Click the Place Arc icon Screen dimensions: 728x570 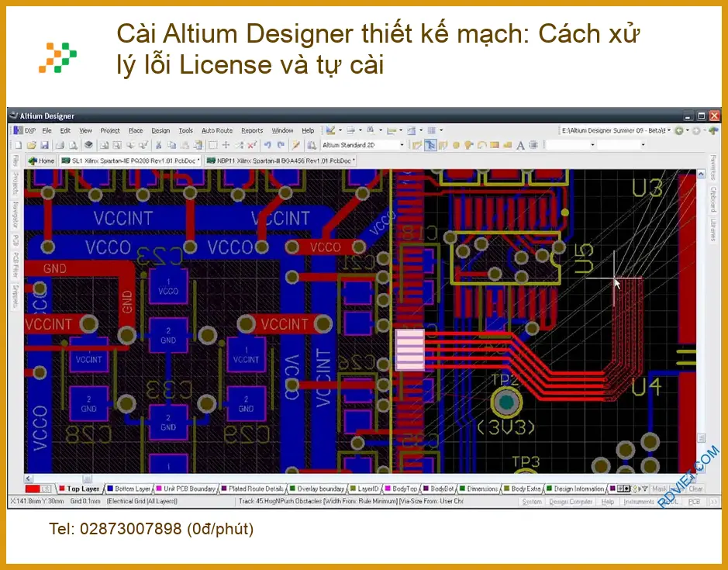click(x=481, y=145)
